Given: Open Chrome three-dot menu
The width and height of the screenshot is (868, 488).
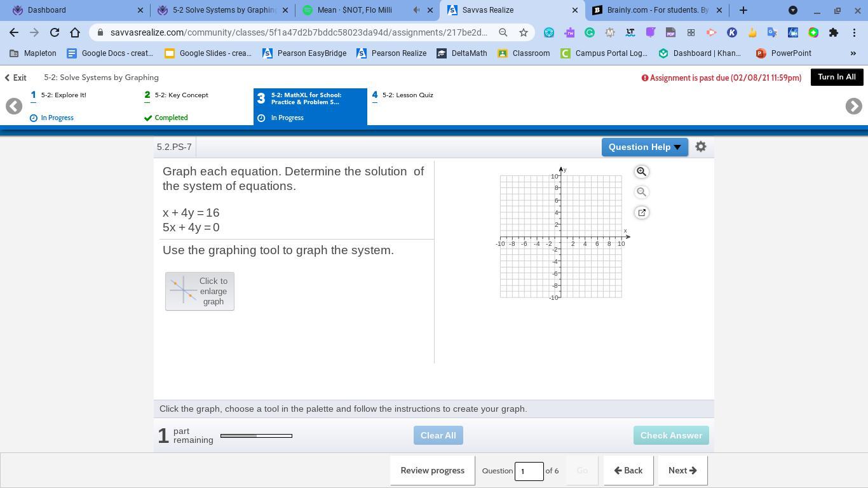Looking at the screenshot, I should point(854,32).
